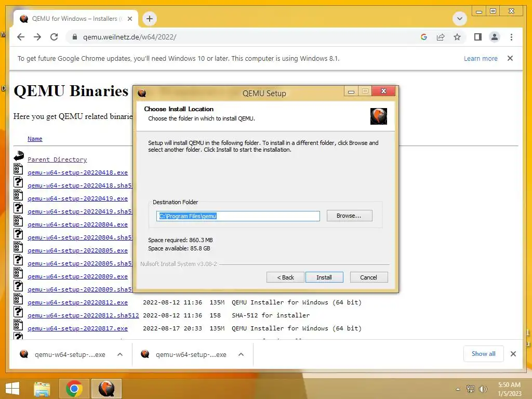Close the QEMU for Windows tab
This screenshot has width=532, height=399.
point(129,19)
